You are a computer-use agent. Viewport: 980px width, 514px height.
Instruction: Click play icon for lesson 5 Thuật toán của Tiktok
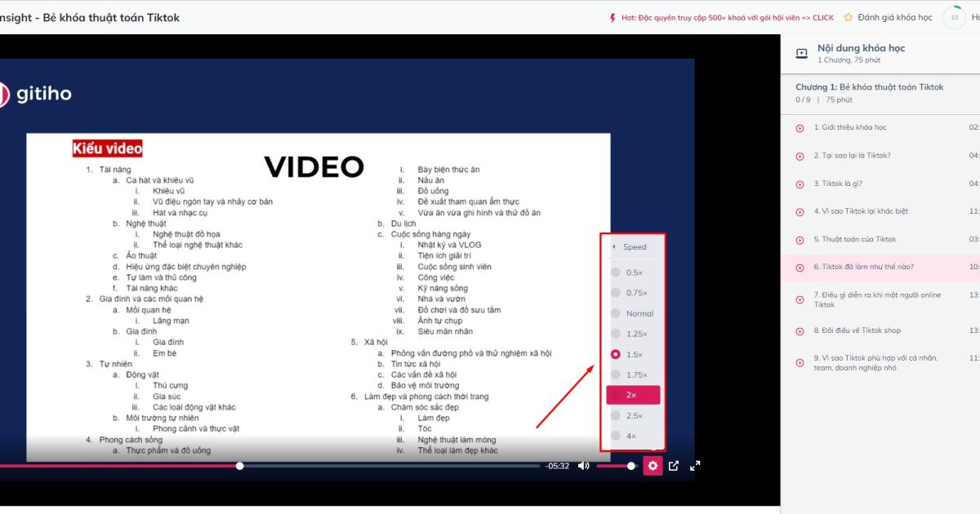pyautogui.click(x=800, y=239)
